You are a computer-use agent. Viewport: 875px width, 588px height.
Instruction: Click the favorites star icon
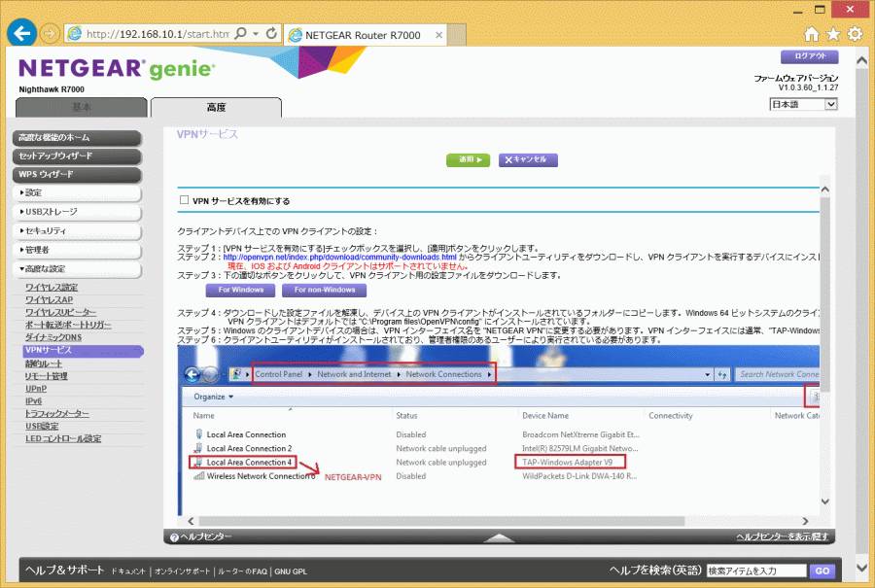833,34
